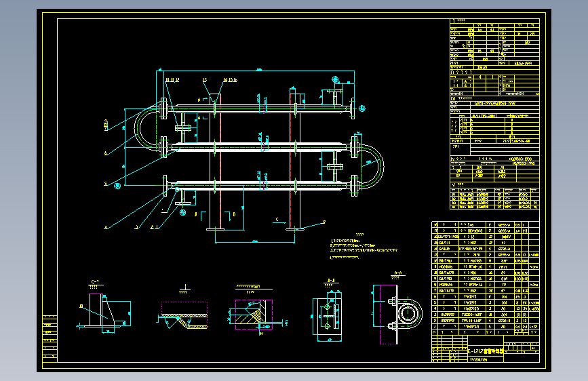This screenshot has width=588, height=381.
Task: Click the circled nozzle marker below bottom nozzle
Action: [x=182, y=212]
